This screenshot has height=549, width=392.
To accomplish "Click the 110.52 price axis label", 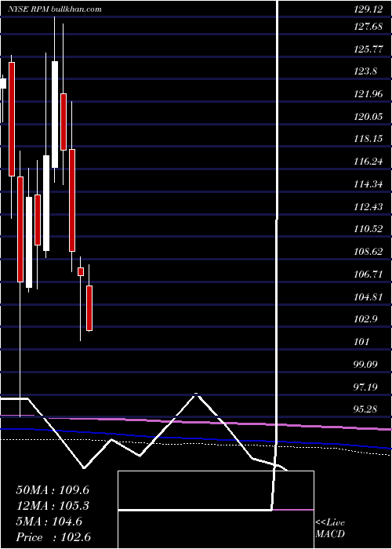I will [368, 229].
